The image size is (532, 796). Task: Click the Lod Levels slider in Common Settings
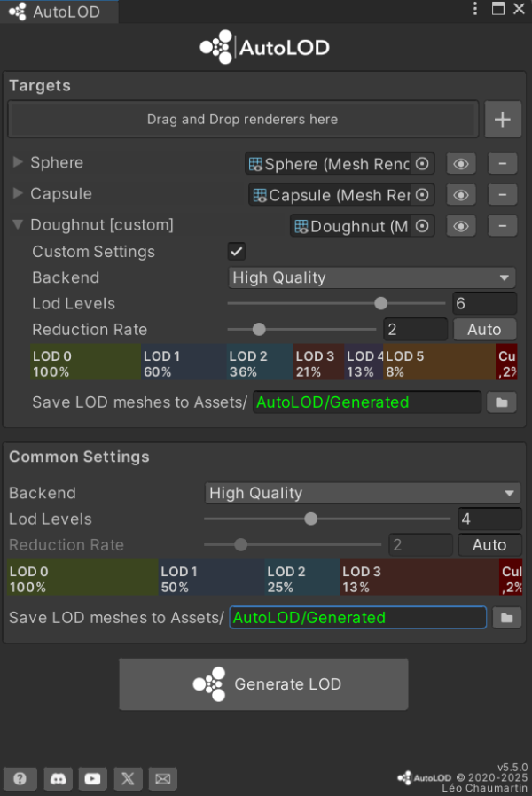pos(310,519)
